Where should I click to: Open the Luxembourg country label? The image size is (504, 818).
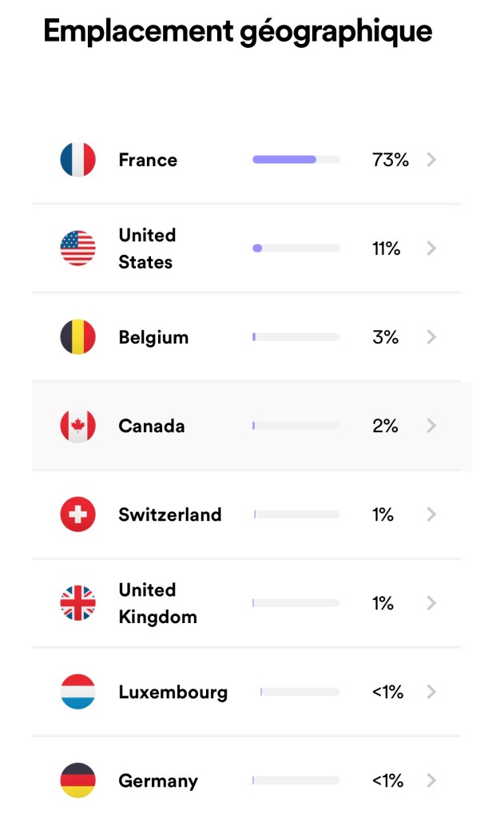(173, 692)
